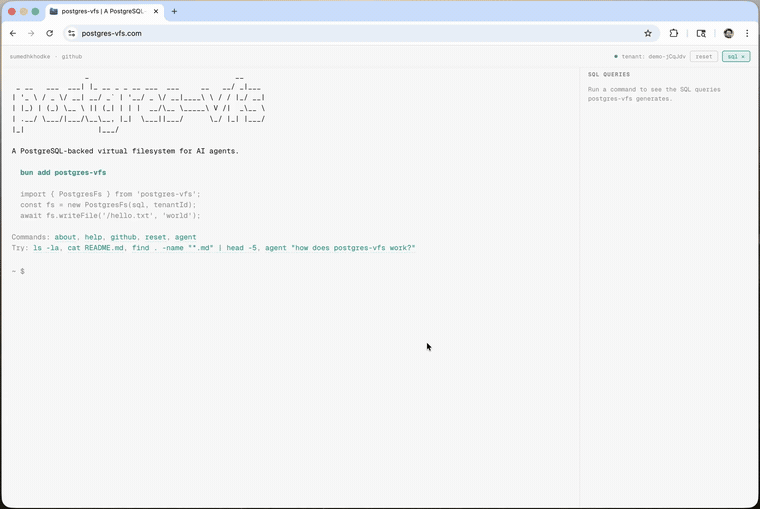Reload the postgres-vfs.com page
The width and height of the screenshot is (760, 509).
coord(49,33)
